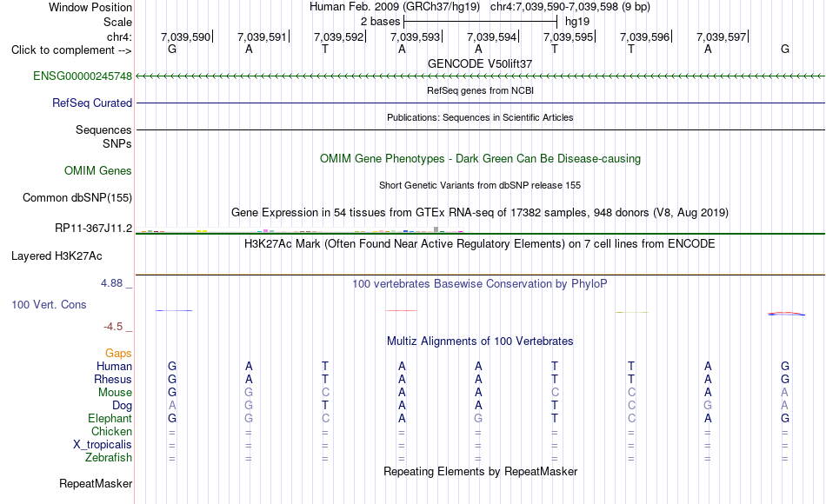Open the GTEx Gene Expression track title
Screen dimensions: 826x504
click(x=480, y=213)
